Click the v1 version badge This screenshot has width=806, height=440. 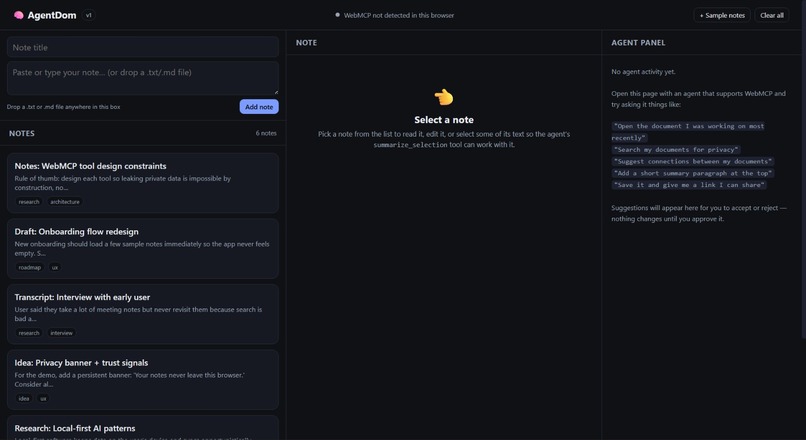[88, 15]
